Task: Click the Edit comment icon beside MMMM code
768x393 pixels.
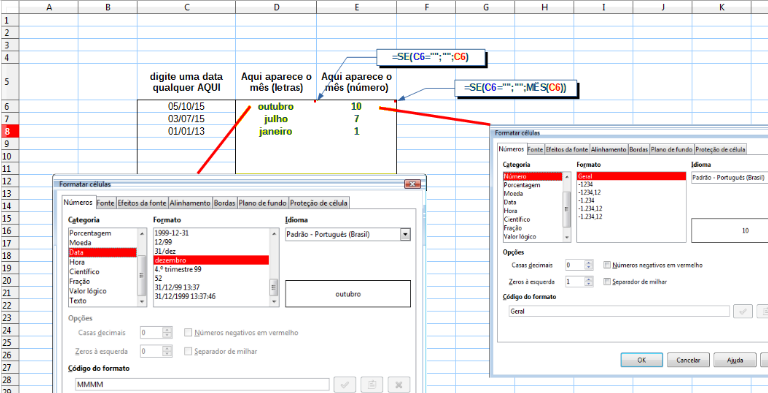Action: [x=371, y=385]
